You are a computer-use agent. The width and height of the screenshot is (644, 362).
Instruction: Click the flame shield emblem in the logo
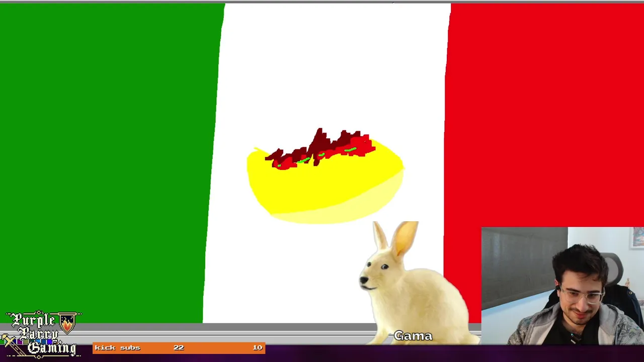point(67,322)
